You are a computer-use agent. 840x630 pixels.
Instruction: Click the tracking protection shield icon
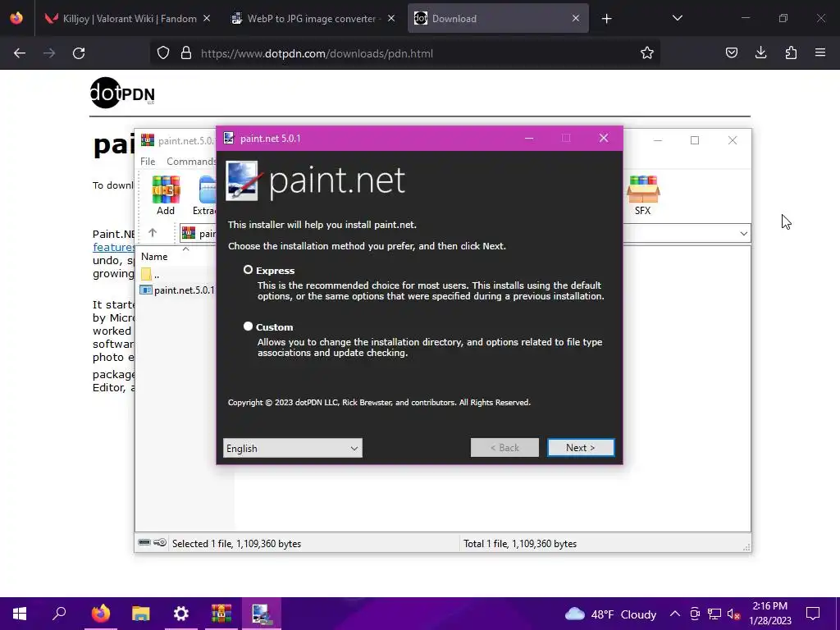[x=163, y=53]
